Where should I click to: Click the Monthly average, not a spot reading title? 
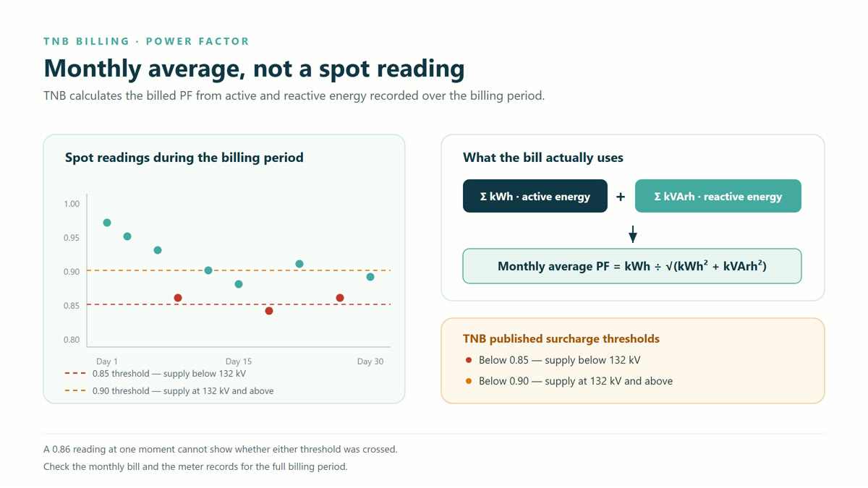(254, 69)
